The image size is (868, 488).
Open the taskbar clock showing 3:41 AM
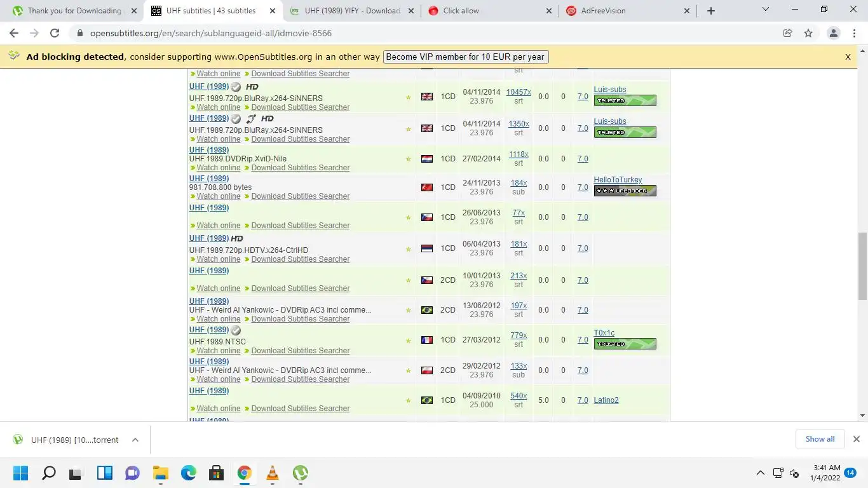pos(825,473)
